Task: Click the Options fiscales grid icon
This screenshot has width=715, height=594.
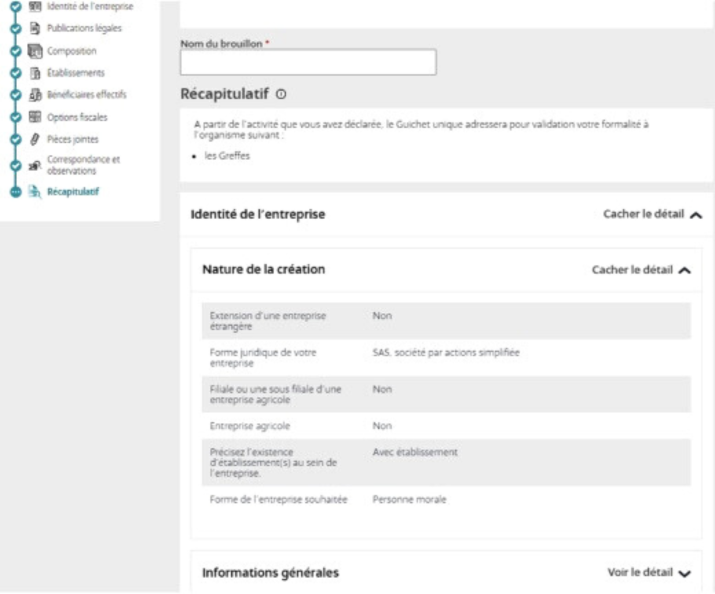Action: (35, 117)
